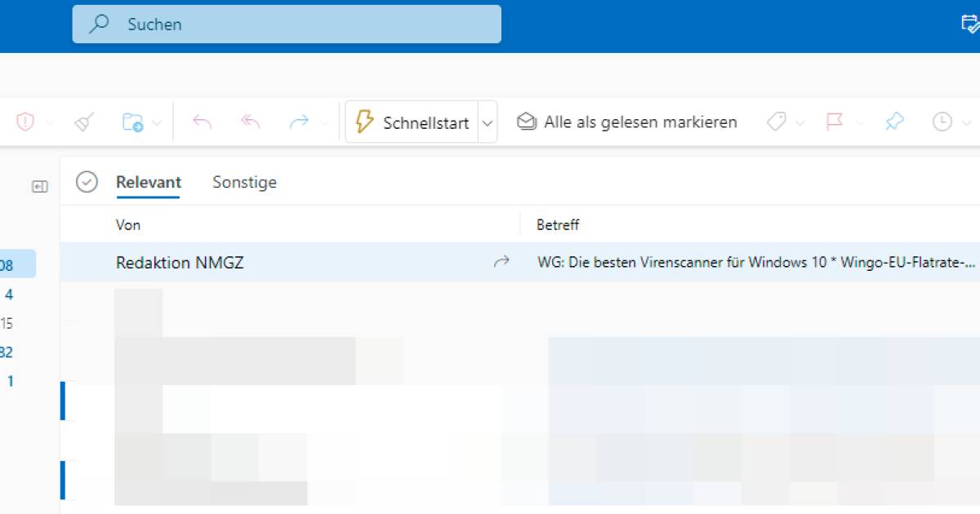This screenshot has width=980, height=514.
Task: Open the Schnellstart dropdown chevron
Action: click(487, 122)
